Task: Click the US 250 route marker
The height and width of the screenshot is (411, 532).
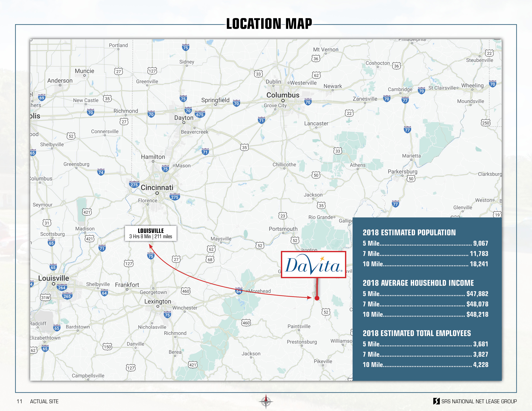Action: [x=485, y=123]
